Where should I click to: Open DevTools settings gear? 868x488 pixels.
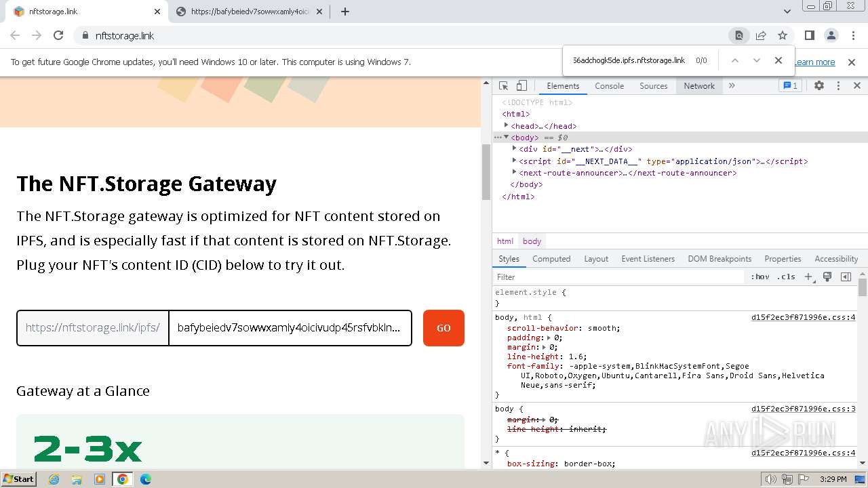819,86
